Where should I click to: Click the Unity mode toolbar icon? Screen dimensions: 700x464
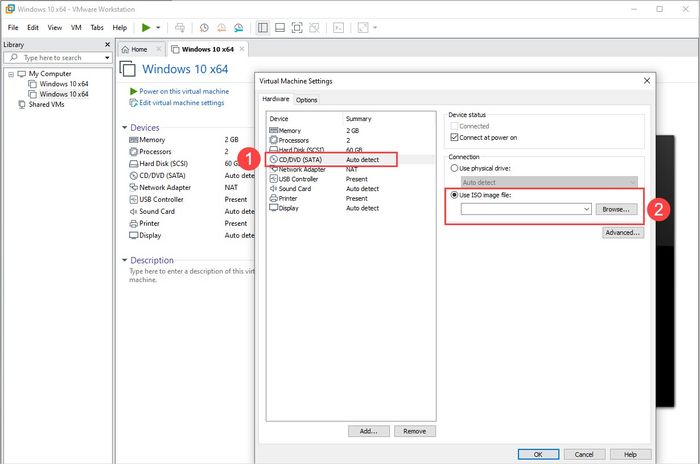click(x=314, y=28)
